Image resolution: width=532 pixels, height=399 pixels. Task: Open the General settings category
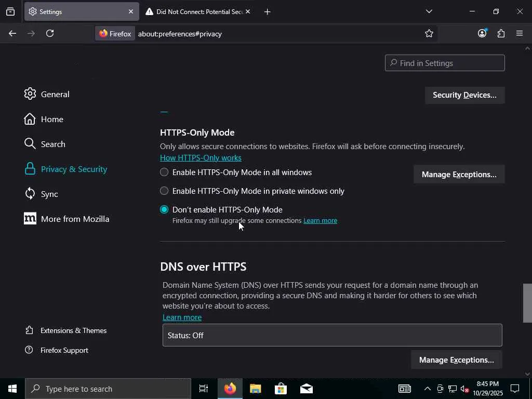pos(55,94)
